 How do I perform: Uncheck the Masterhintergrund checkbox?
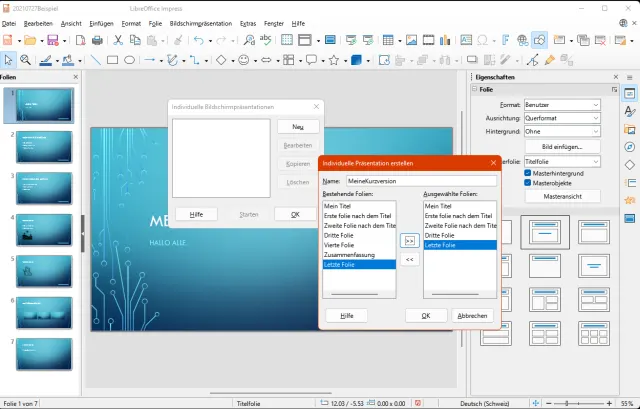[528, 173]
